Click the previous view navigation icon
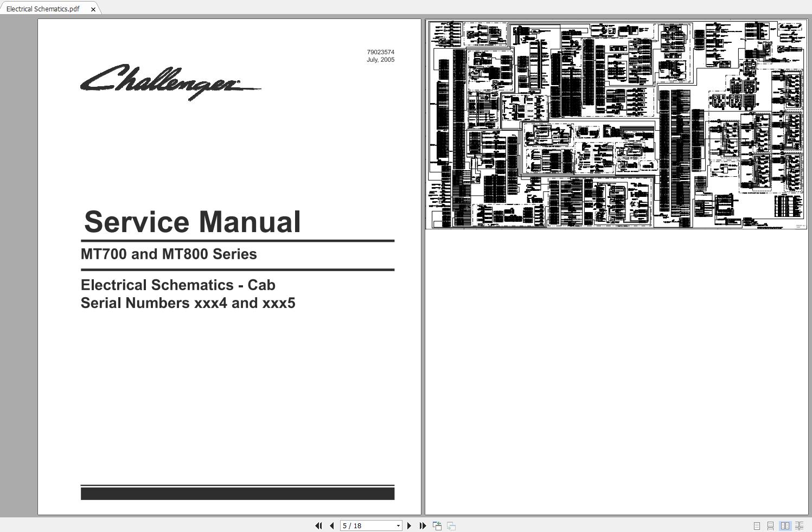This screenshot has height=532, width=812. (437, 525)
